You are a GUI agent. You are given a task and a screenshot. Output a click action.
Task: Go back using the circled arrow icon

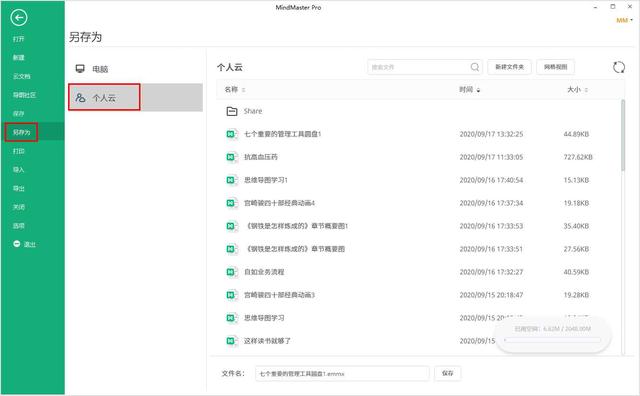[19, 18]
